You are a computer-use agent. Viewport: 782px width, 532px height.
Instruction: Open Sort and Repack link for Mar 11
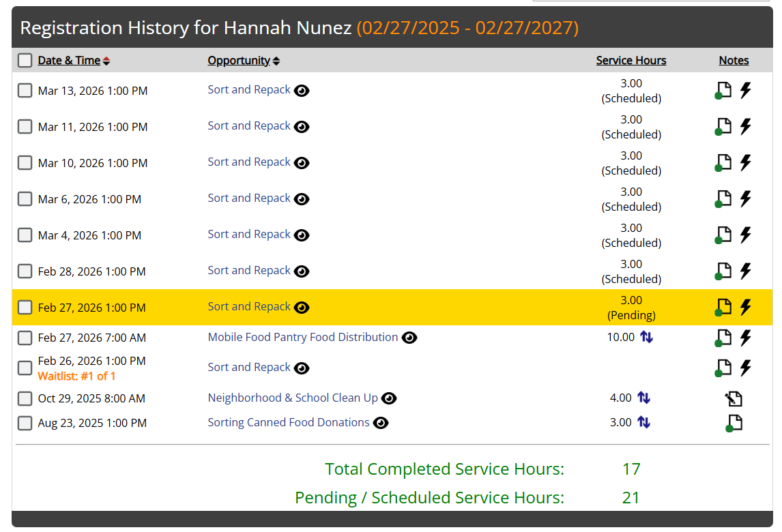coord(249,125)
